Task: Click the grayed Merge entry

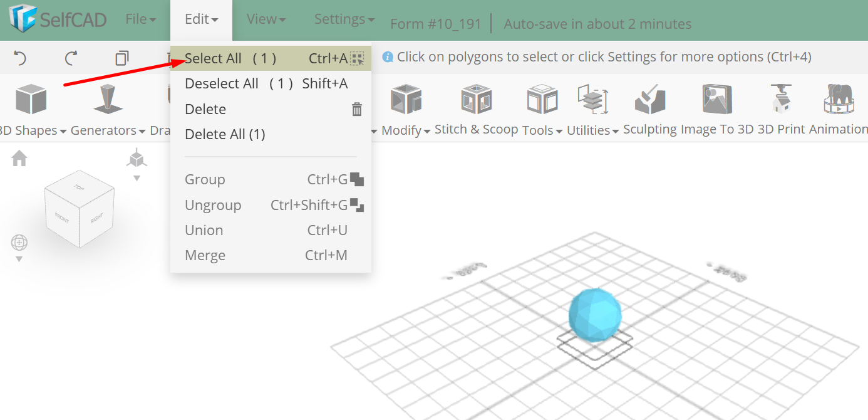Action: point(271,255)
